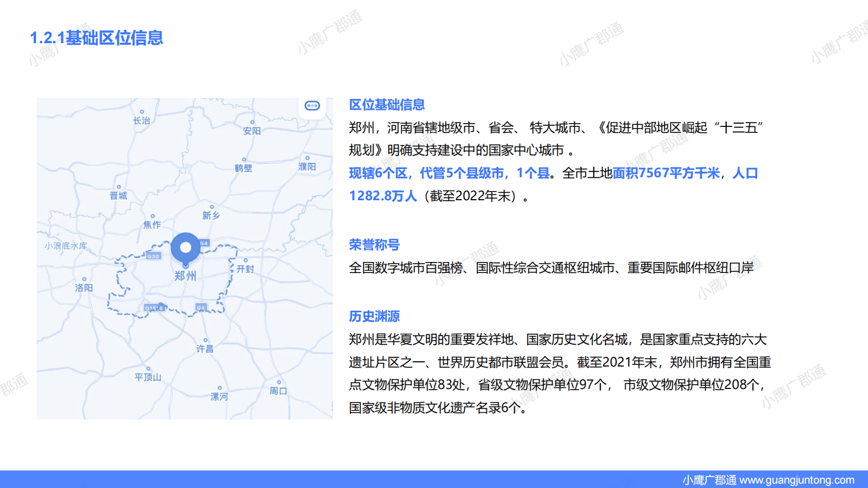
Task: Click the 小浪底水库 label on the map
Action: tap(66, 246)
